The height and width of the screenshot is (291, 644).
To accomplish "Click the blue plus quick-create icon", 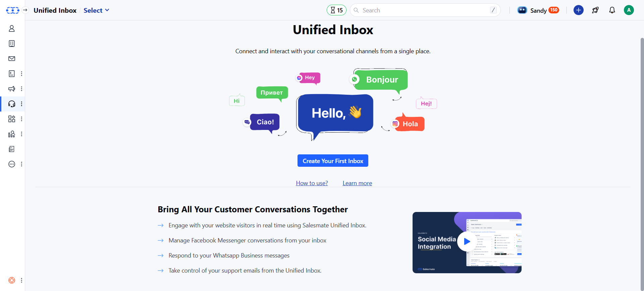I will coord(579,10).
